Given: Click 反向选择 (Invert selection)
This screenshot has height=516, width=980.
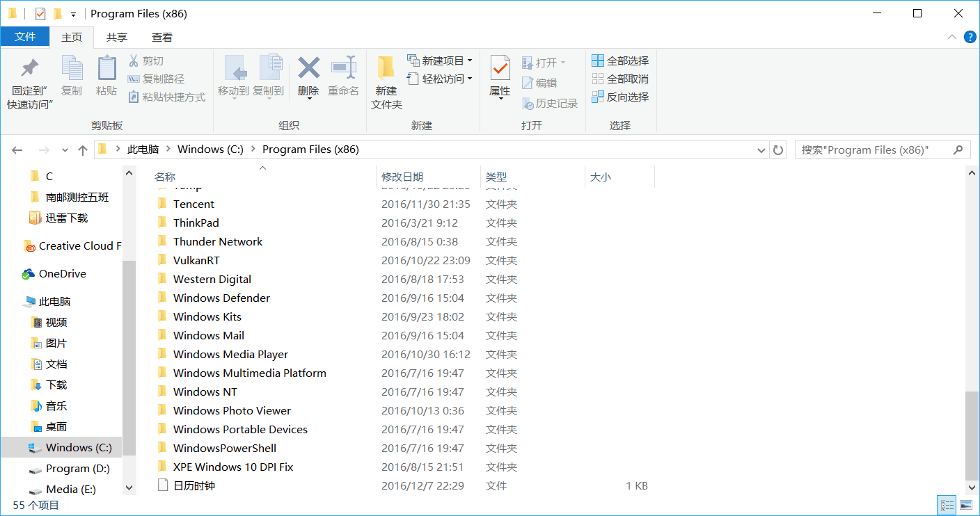Looking at the screenshot, I should click(620, 97).
